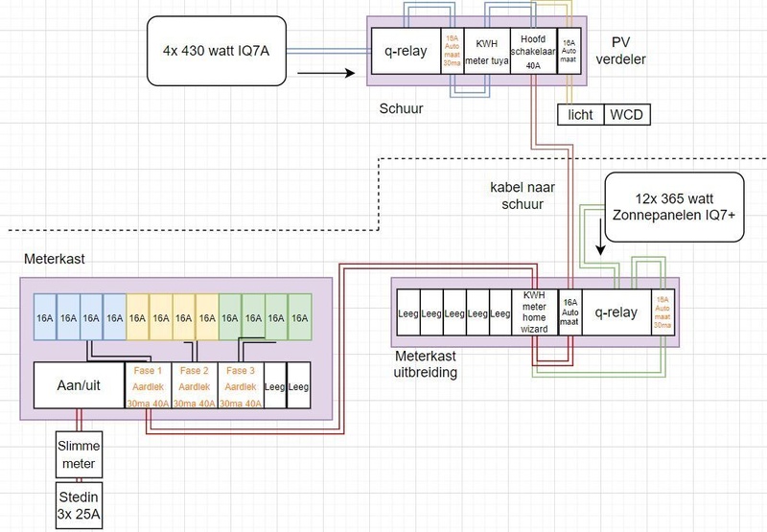Click the q-relay block in PV verdeler
767x532 pixels.
pos(406,51)
